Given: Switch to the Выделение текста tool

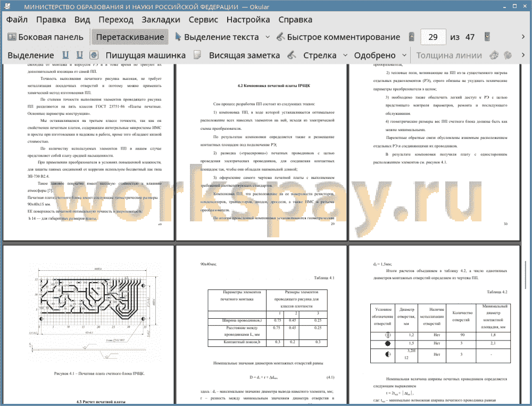Looking at the screenshot, I should click(217, 37).
